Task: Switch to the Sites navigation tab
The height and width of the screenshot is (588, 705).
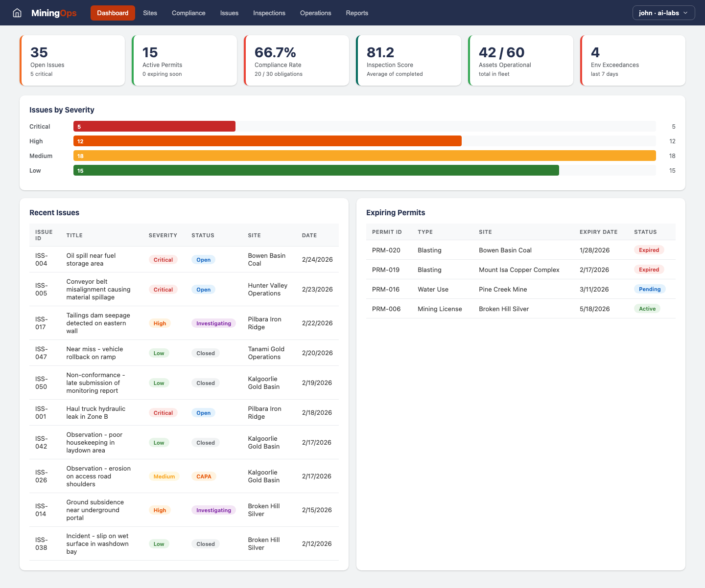Action: point(150,13)
